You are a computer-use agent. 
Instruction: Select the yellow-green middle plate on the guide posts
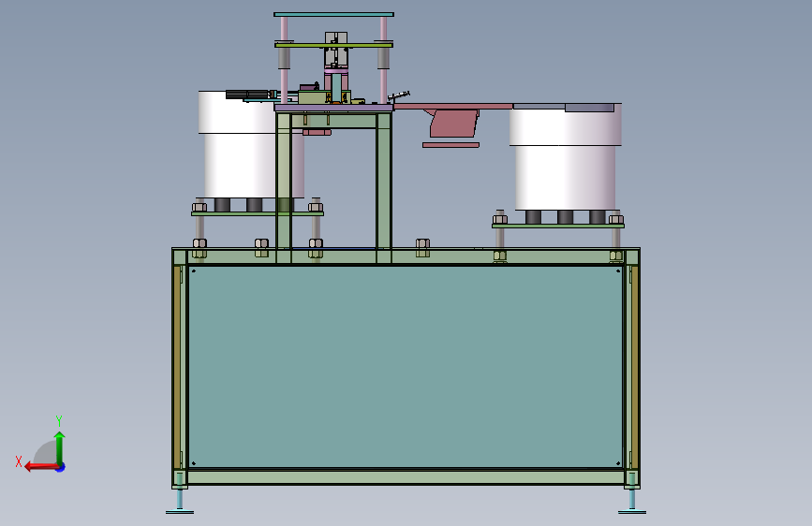tap(333, 45)
